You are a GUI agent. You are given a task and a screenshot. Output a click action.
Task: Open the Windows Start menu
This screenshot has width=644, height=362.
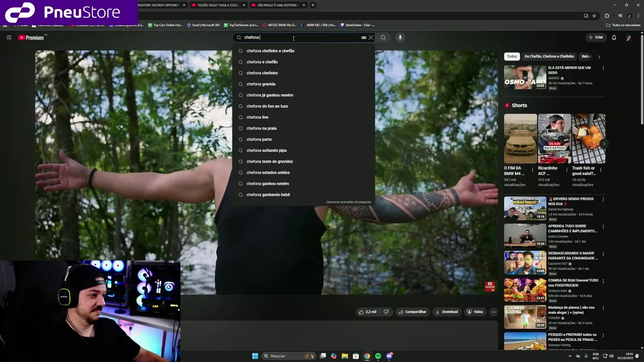pos(255,356)
